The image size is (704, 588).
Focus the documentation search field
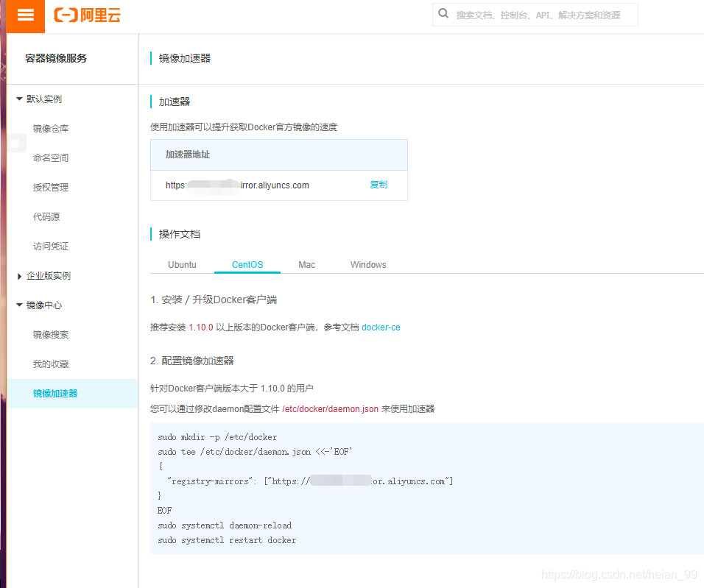(535, 15)
